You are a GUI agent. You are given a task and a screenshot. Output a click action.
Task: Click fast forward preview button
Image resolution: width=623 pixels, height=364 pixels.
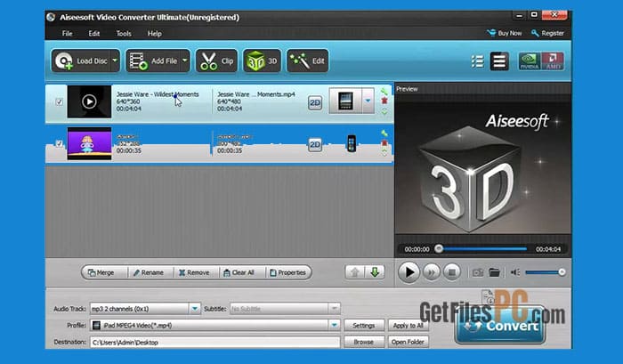pos(431,272)
